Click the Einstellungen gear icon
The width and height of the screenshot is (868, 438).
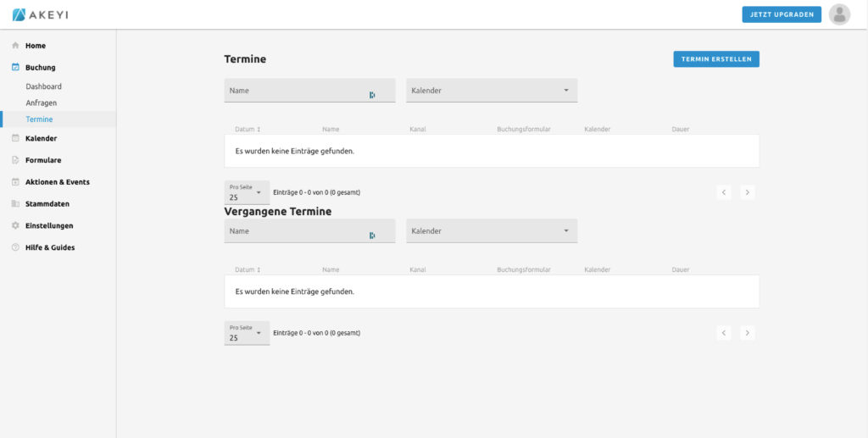[x=15, y=226]
